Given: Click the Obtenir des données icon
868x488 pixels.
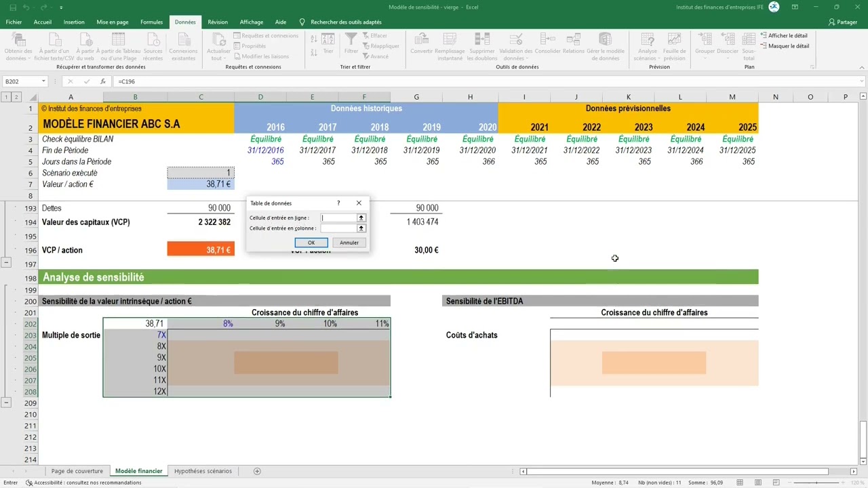Looking at the screenshot, I should (18, 39).
